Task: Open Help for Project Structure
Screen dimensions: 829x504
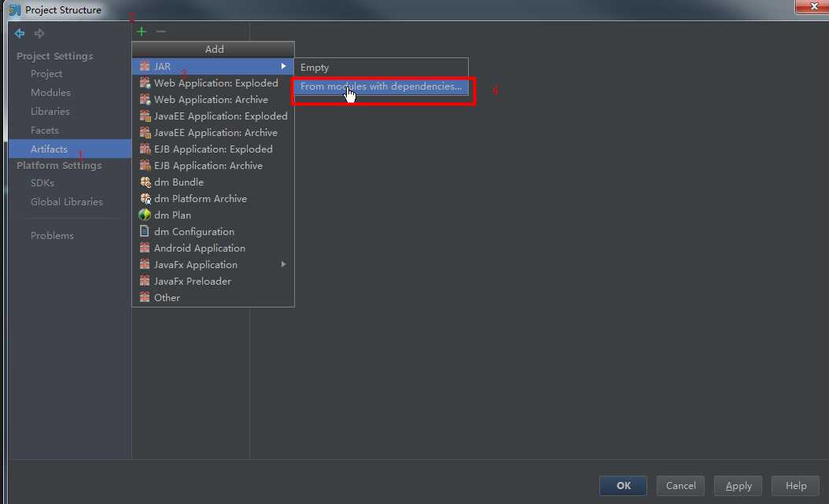Action: (x=796, y=485)
